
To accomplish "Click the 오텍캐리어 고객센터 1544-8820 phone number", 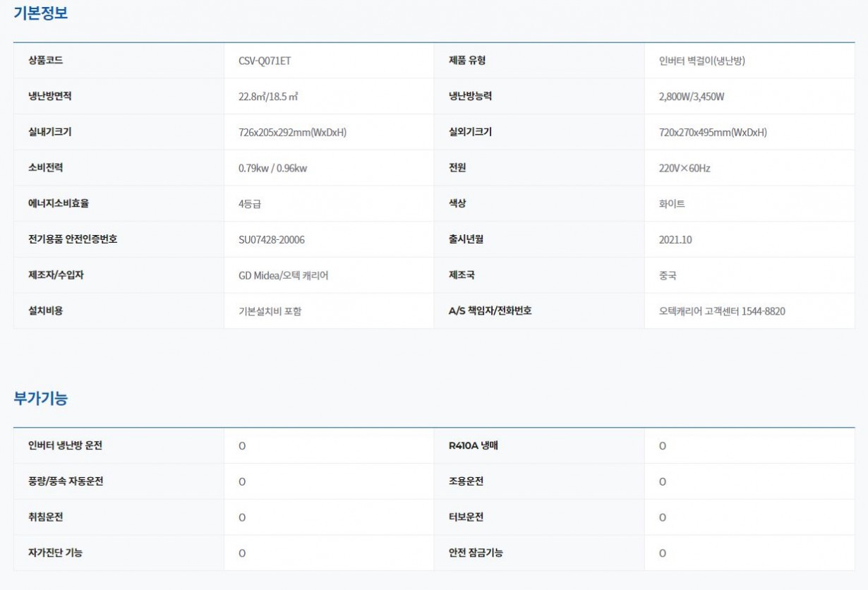I will click(x=721, y=311).
